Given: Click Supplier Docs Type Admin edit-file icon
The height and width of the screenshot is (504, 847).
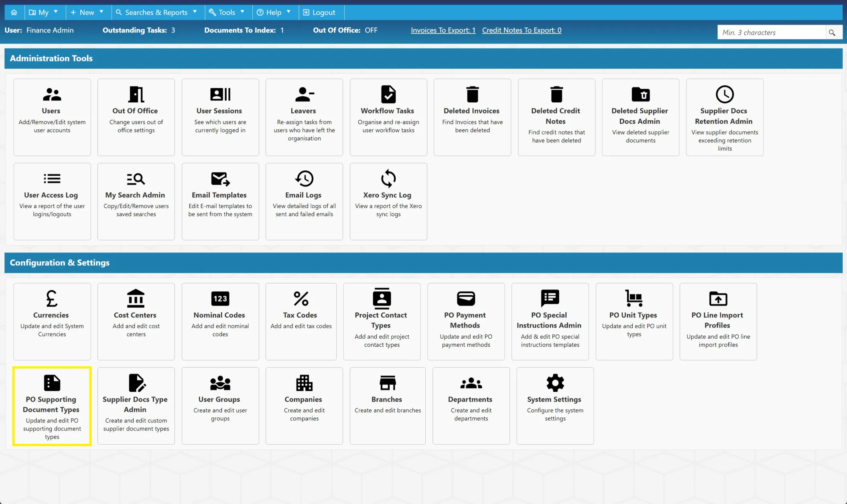Looking at the screenshot, I should coord(137,383).
